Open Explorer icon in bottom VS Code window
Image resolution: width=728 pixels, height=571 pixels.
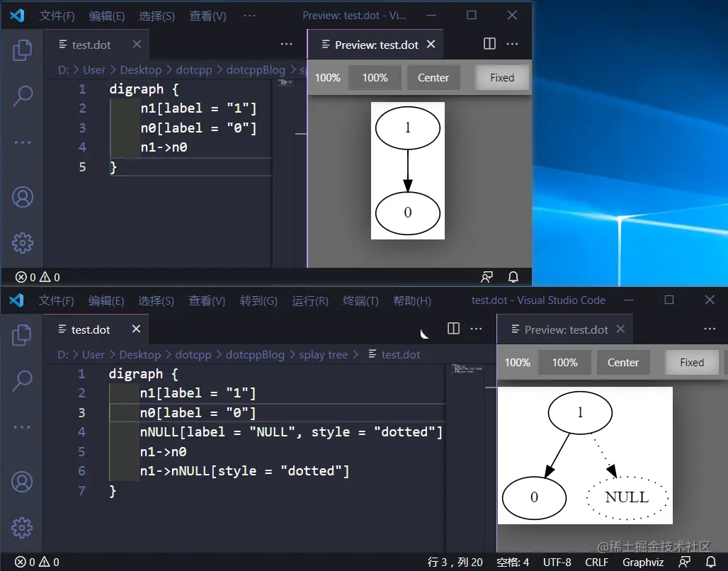click(21, 335)
